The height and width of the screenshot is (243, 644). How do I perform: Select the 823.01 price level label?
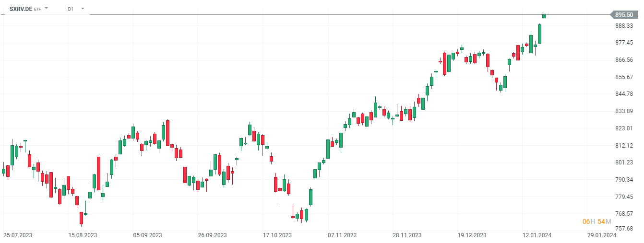(624, 128)
